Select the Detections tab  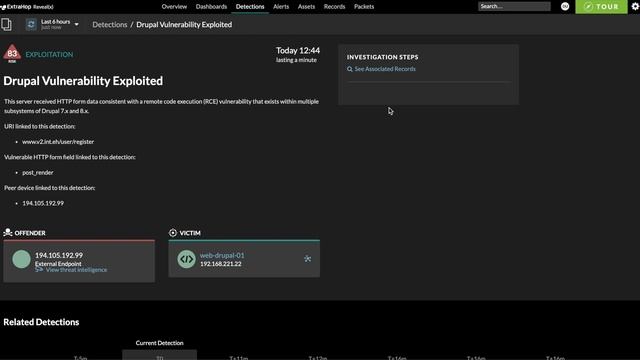(250, 7)
